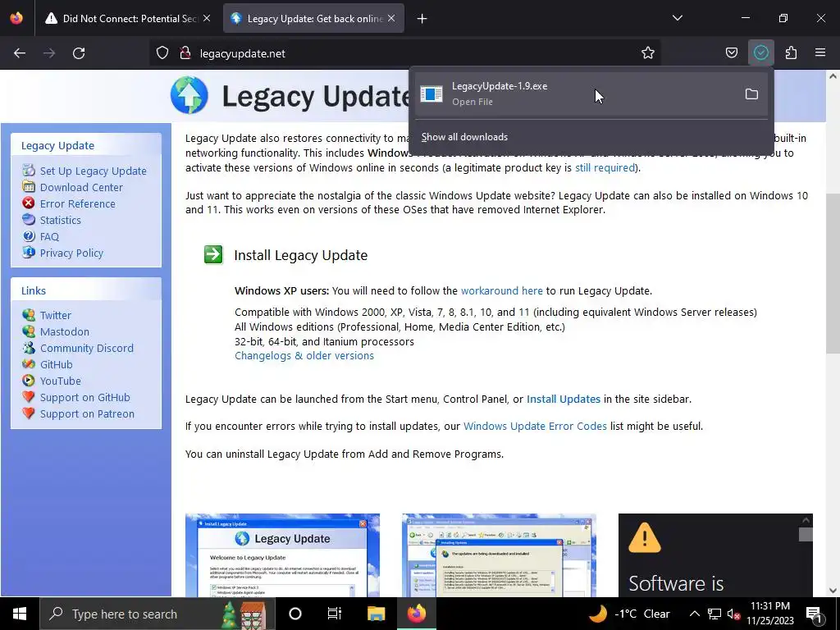840x630 pixels.
Task: Open the Software is warning thumbnail
Action: tap(715, 555)
